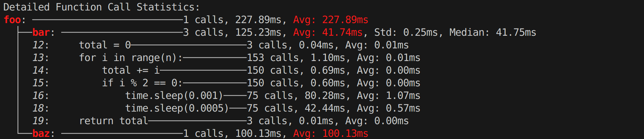Click the red 'bar' function name
644x139 pixels.
pyautogui.click(x=41, y=32)
